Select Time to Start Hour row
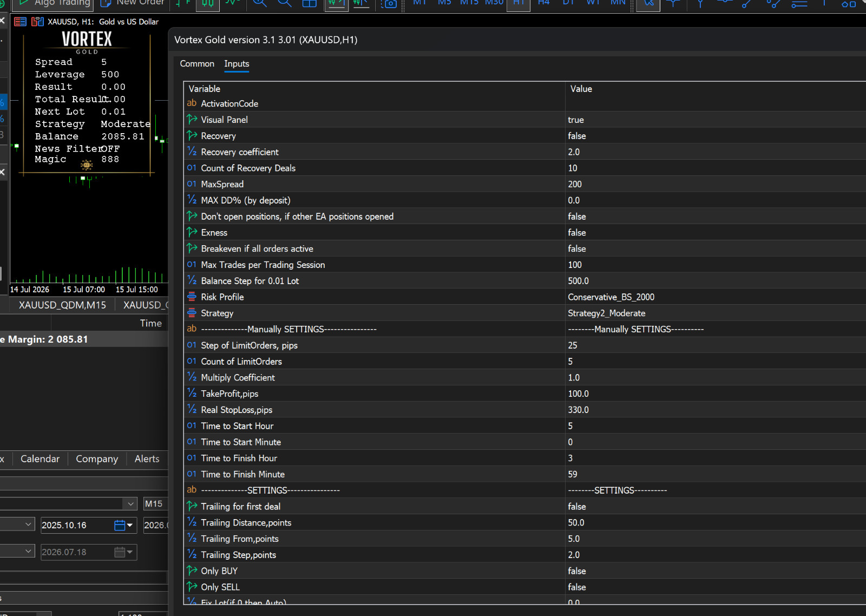 point(525,426)
